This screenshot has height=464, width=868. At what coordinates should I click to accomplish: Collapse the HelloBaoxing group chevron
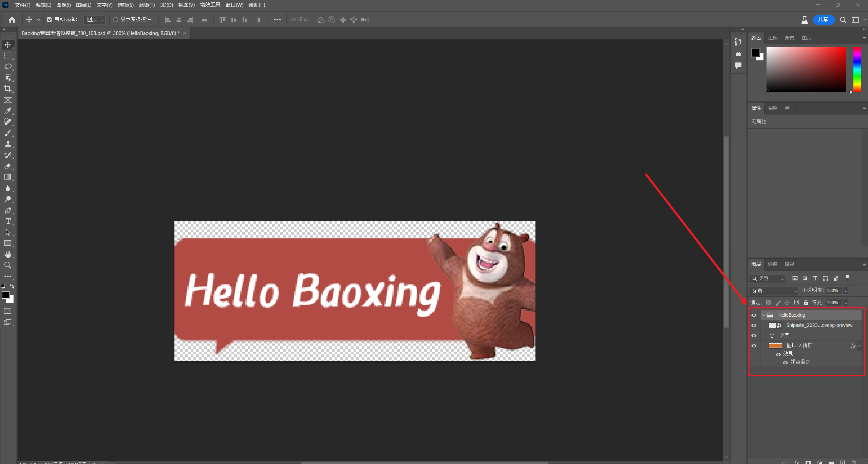coord(763,315)
